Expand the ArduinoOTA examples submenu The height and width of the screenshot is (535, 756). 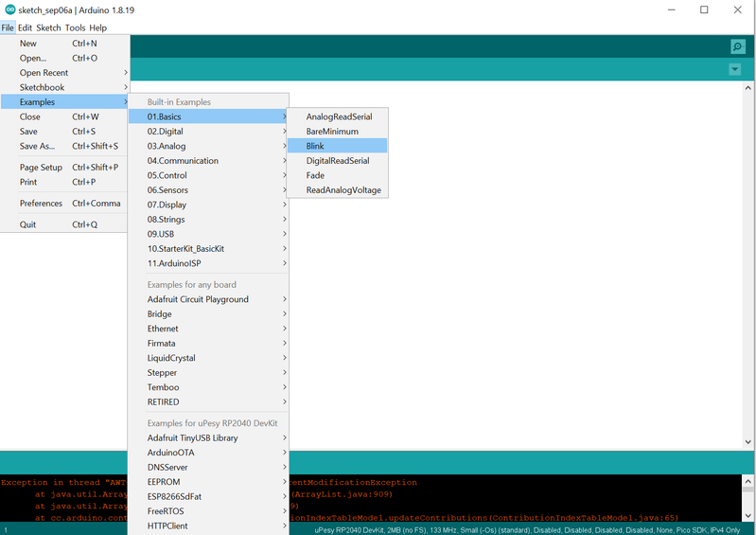tap(208, 453)
